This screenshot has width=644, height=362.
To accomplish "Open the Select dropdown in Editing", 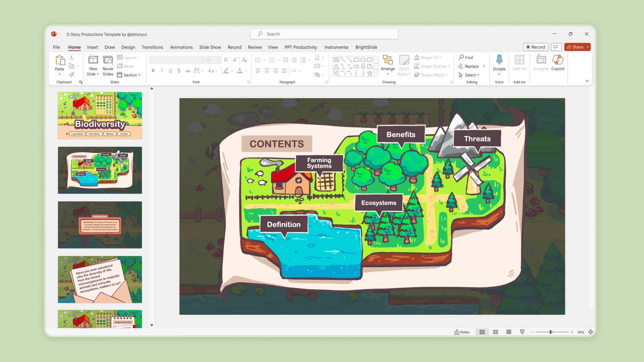I will pyautogui.click(x=470, y=75).
